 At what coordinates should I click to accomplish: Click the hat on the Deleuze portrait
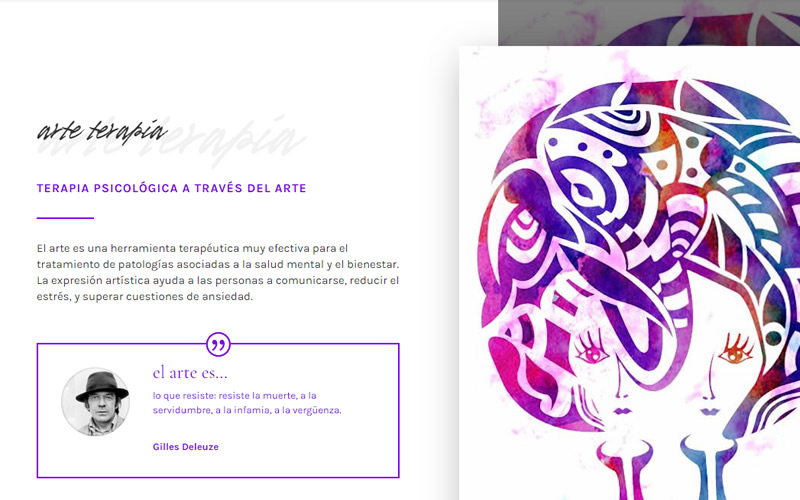tap(103, 387)
